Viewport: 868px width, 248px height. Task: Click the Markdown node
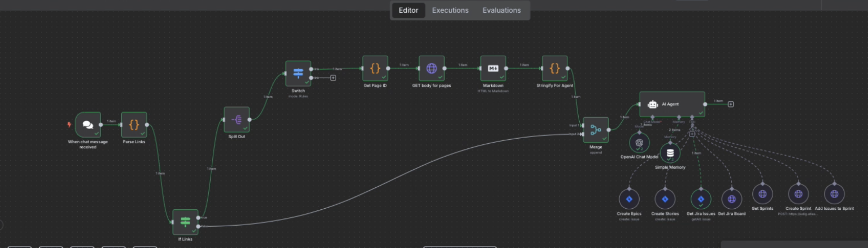click(493, 68)
